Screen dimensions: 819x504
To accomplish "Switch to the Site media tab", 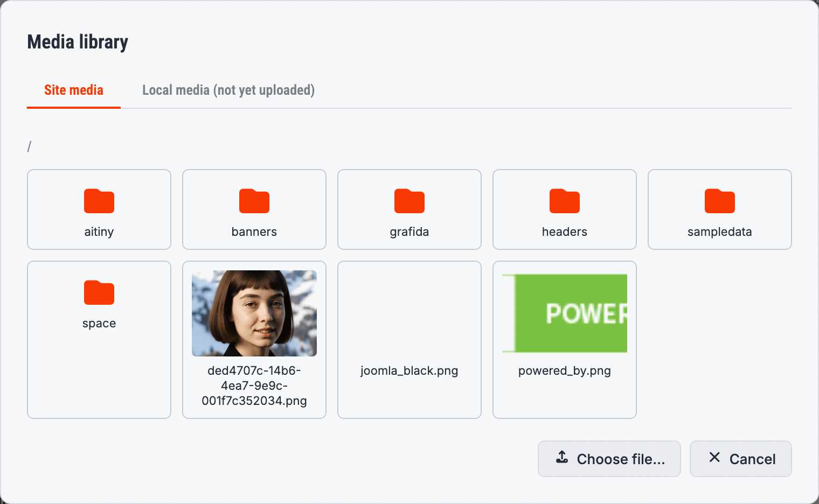I will pyautogui.click(x=74, y=90).
